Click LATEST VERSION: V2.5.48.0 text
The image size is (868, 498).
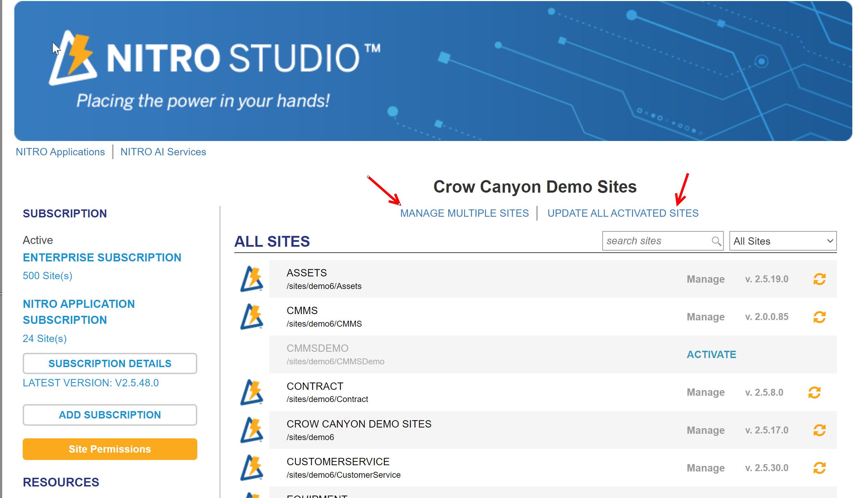91,383
